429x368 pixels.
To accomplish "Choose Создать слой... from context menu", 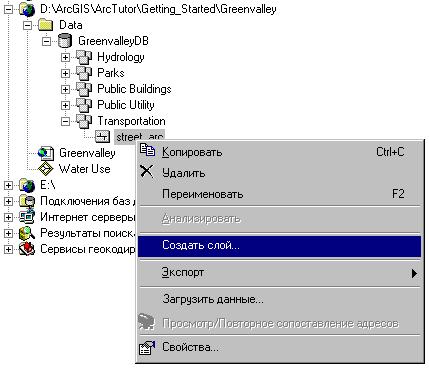I will (x=279, y=246).
